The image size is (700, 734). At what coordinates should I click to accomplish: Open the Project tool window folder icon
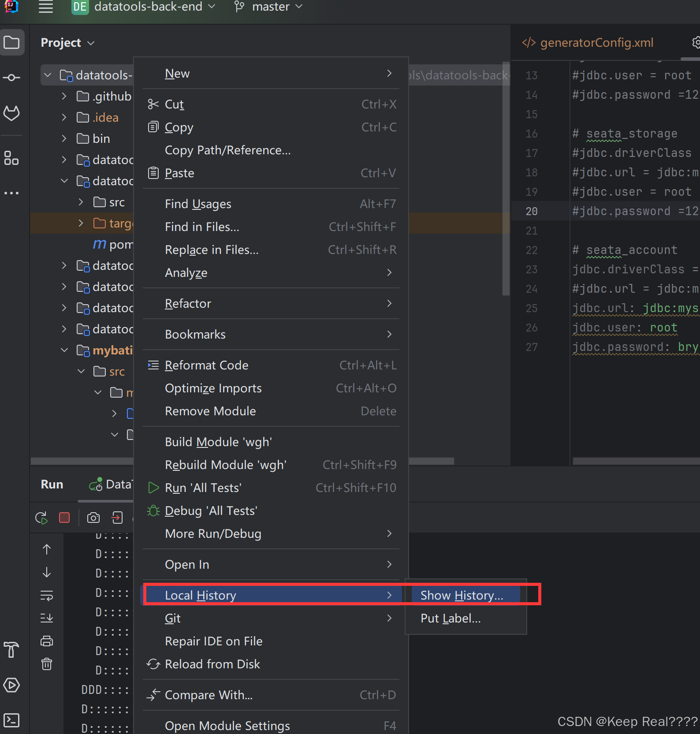[12, 43]
